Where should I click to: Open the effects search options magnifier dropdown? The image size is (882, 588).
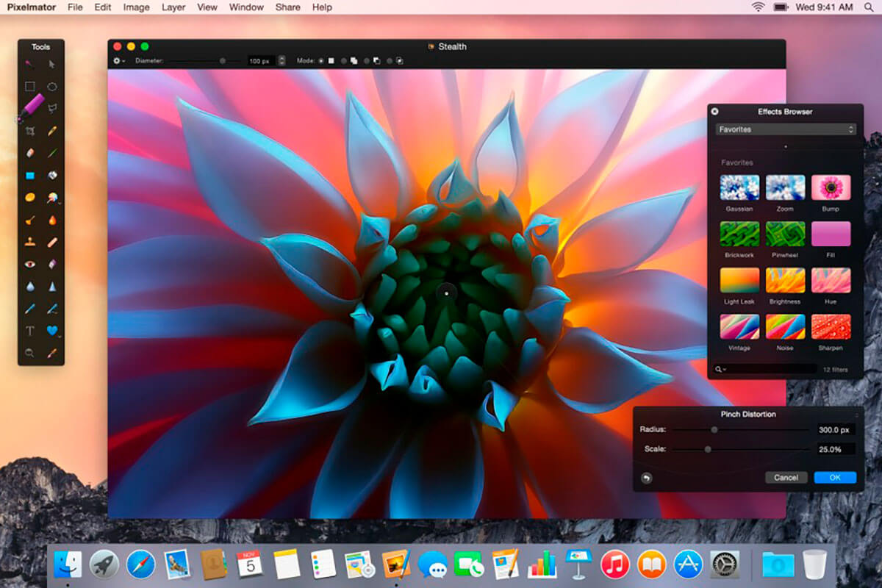click(x=720, y=369)
